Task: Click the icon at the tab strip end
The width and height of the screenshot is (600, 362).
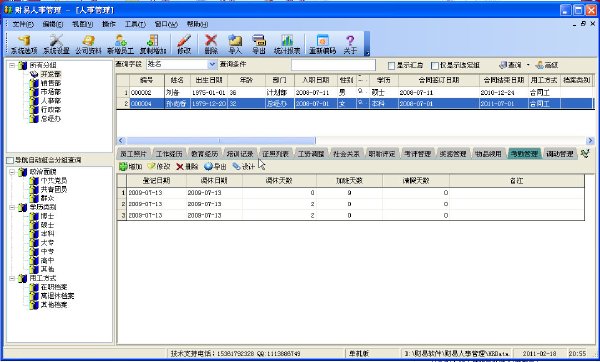Action: click(585, 153)
